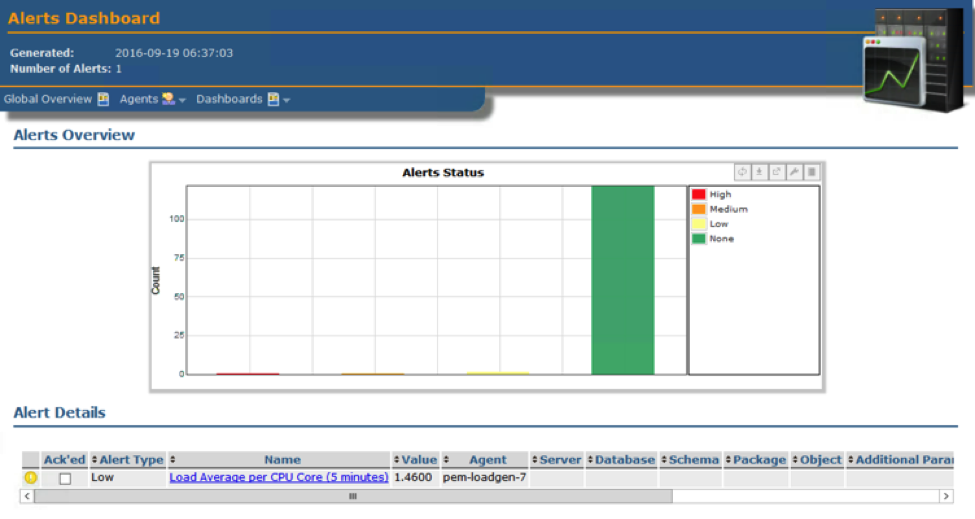Click Agents menu label

(139, 99)
